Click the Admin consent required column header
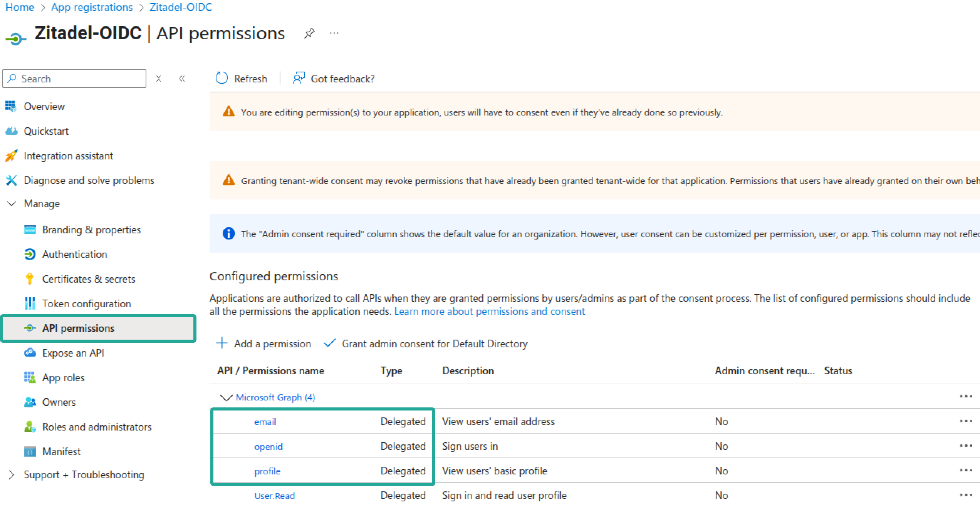 [x=765, y=370]
